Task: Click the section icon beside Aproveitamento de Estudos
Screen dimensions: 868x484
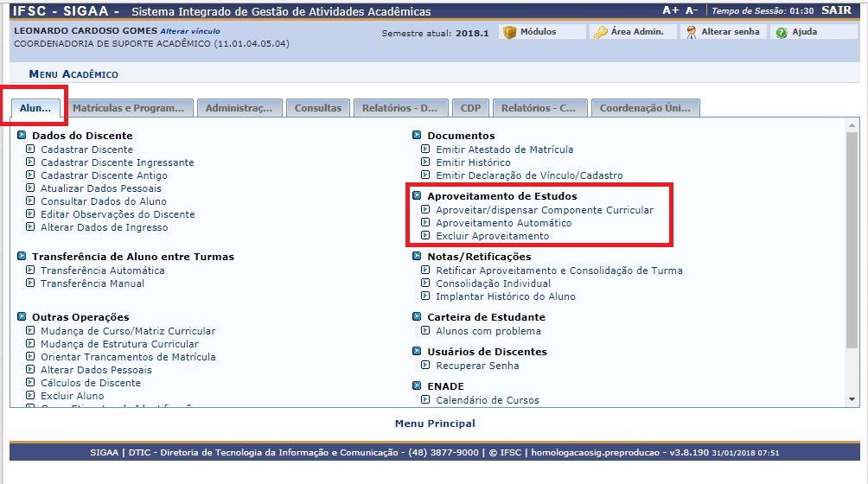Action: (x=417, y=196)
